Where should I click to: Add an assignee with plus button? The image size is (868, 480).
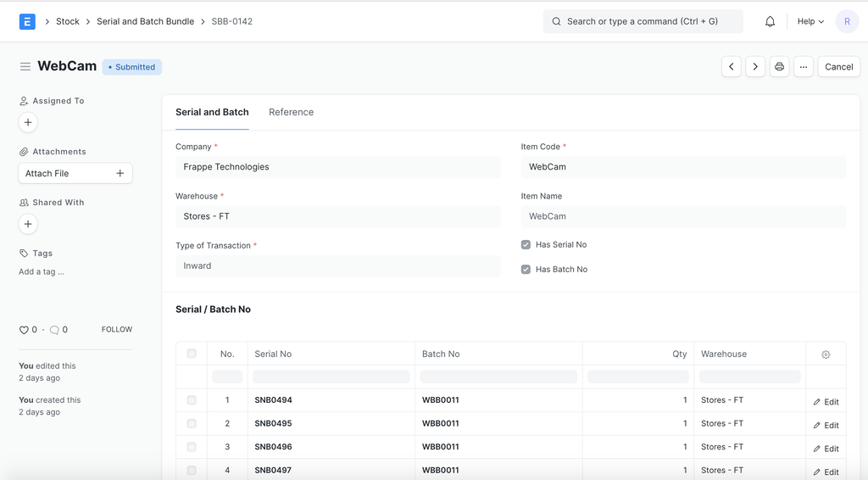[x=28, y=122]
